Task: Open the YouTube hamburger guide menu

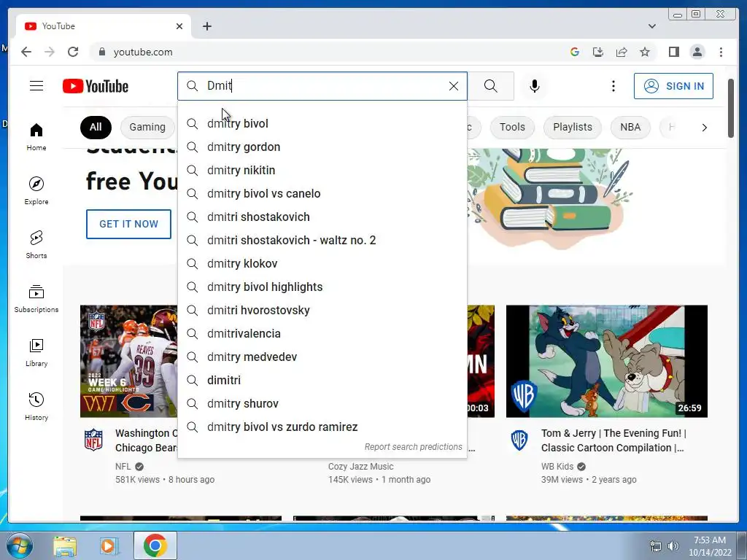Action: pos(36,86)
